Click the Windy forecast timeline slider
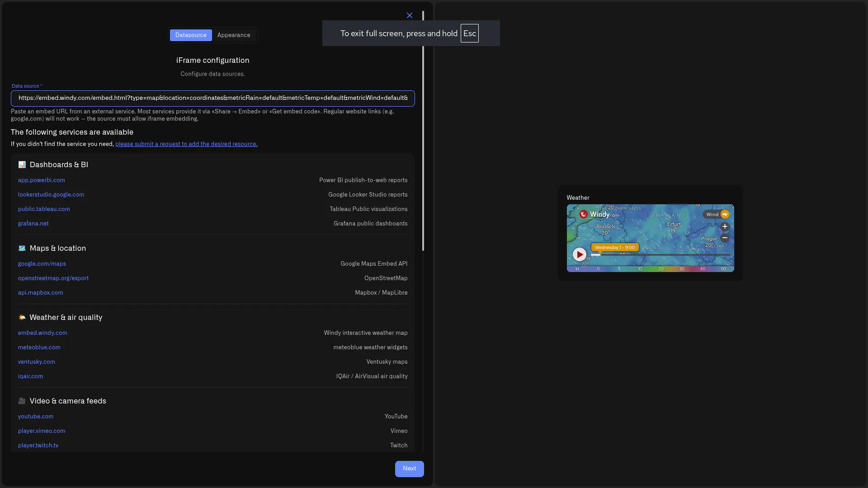The image size is (868, 488). (x=661, y=255)
